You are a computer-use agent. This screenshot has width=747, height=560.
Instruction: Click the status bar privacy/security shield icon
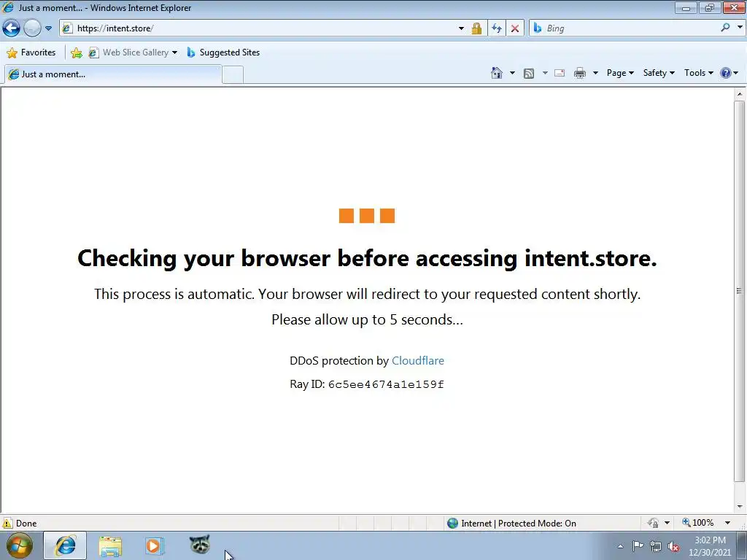pos(653,523)
